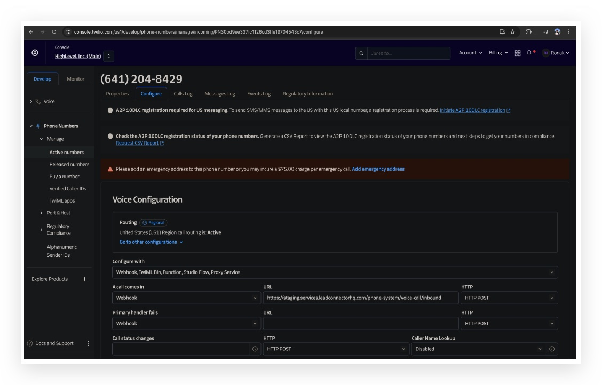This screenshot has width=602, height=385.
Task: Open the A call comes in Webhook dropdown
Action: pyautogui.click(x=186, y=298)
